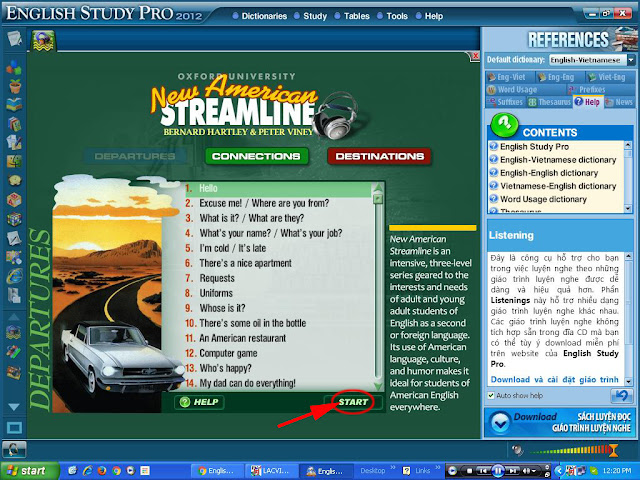Expand the sidebar up arrow
Viewport: 640px width, 480px height.
click(x=14, y=317)
